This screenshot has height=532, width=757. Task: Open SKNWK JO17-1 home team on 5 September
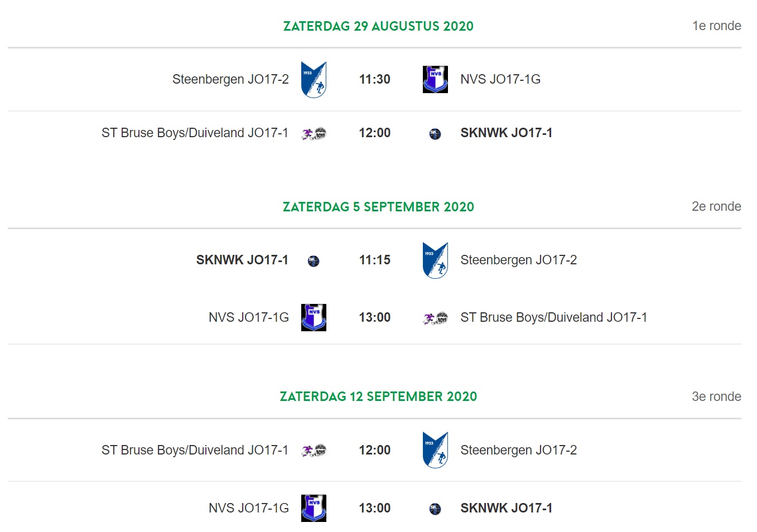(x=242, y=260)
